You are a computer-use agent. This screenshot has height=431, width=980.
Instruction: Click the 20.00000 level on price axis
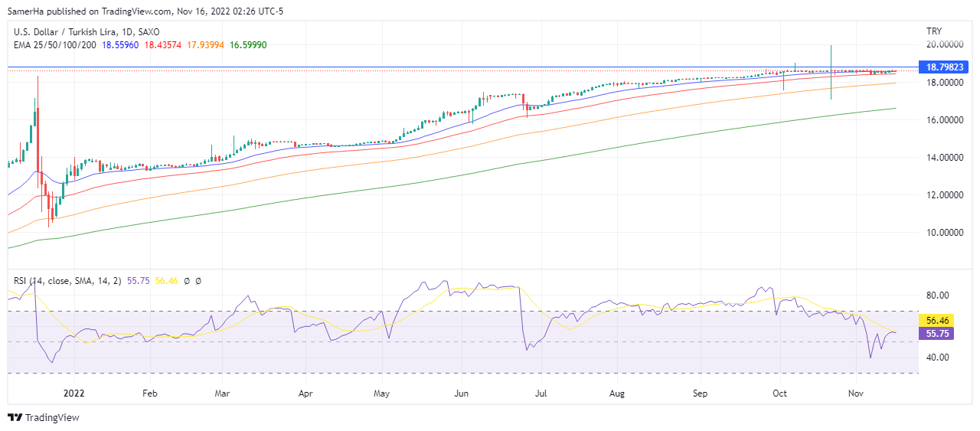(x=944, y=45)
